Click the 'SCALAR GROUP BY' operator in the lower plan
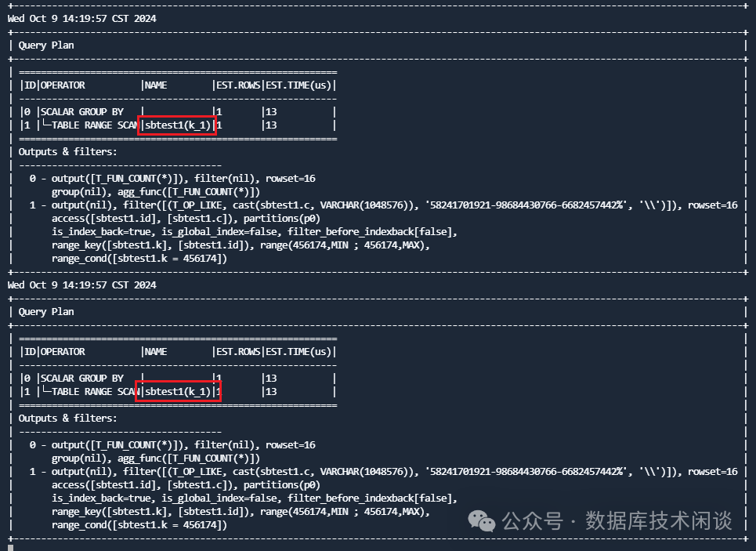This screenshot has height=551, width=756. point(82,379)
